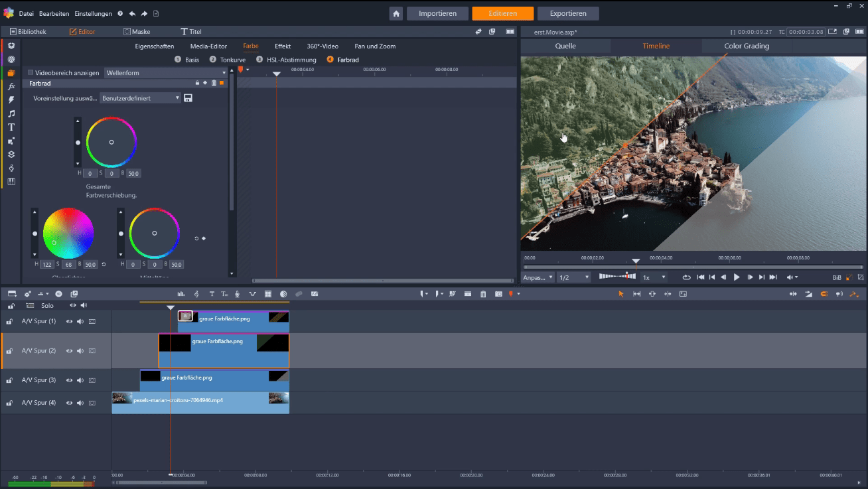
Task: Toggle Solo mode in track header
Action: tap(47, 306)
